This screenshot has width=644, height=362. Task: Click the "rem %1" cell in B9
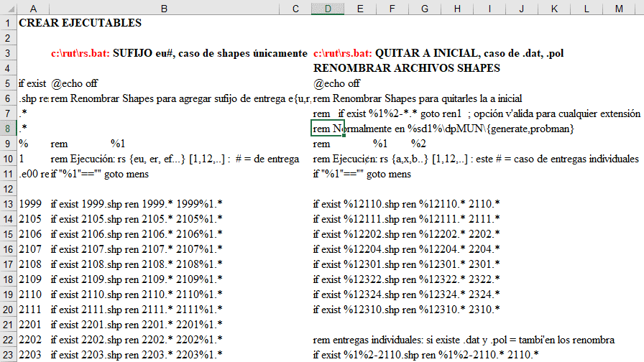point(88,144)
